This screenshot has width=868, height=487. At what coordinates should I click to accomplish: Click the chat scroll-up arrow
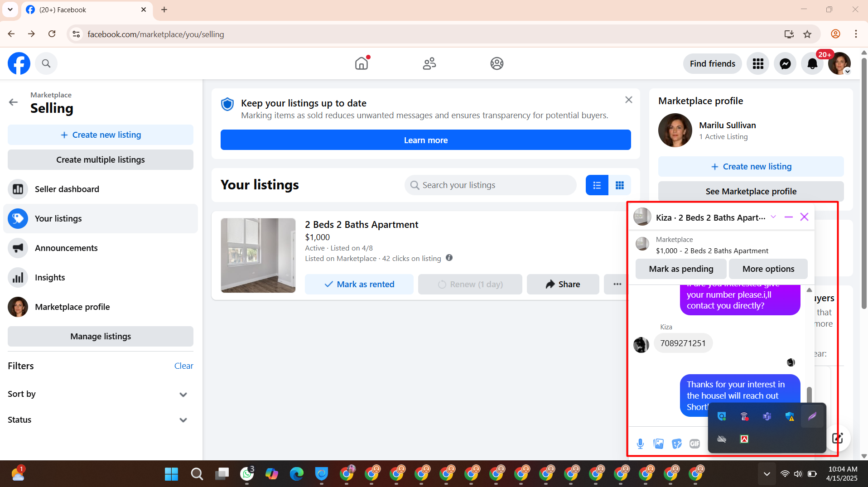(809, 290)
